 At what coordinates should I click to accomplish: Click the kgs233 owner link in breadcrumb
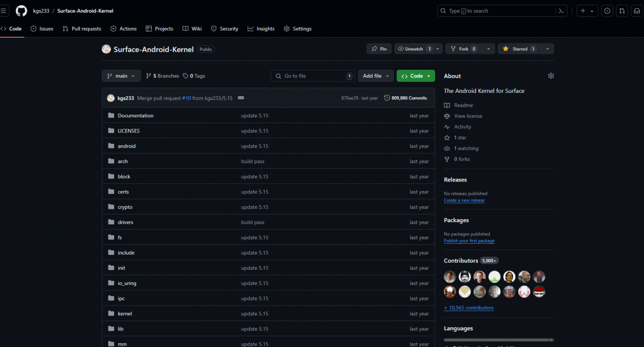41,11
